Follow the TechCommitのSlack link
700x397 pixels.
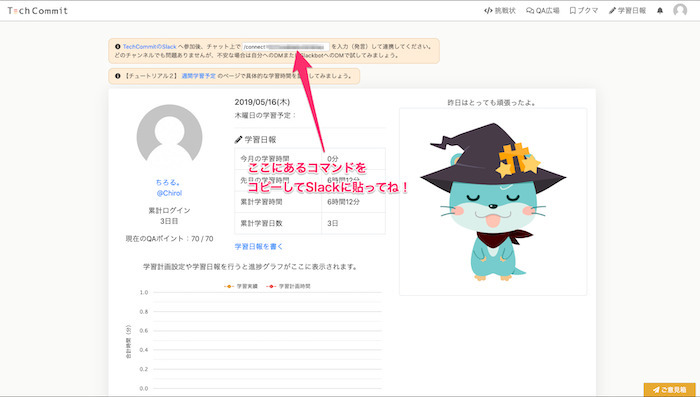(150, 46)
